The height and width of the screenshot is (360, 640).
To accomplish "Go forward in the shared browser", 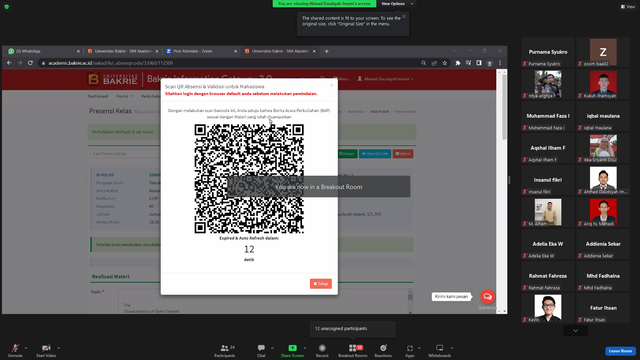I will click(20, 63).
